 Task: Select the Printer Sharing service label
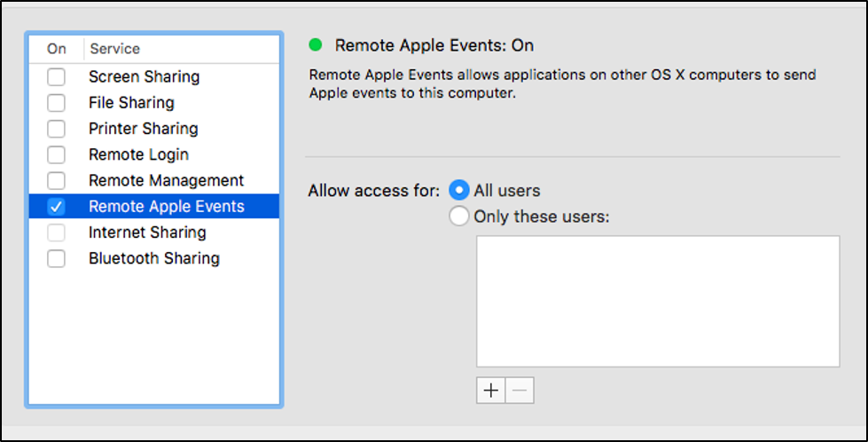coord(144,129)
